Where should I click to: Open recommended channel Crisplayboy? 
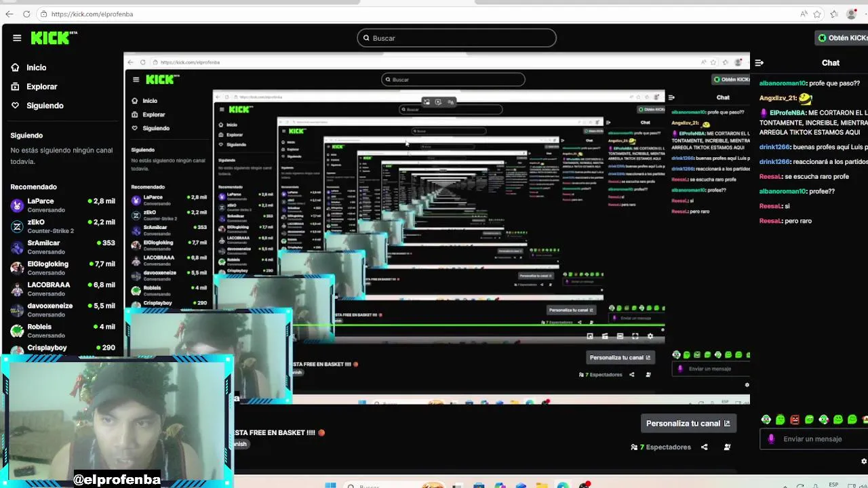62,348
